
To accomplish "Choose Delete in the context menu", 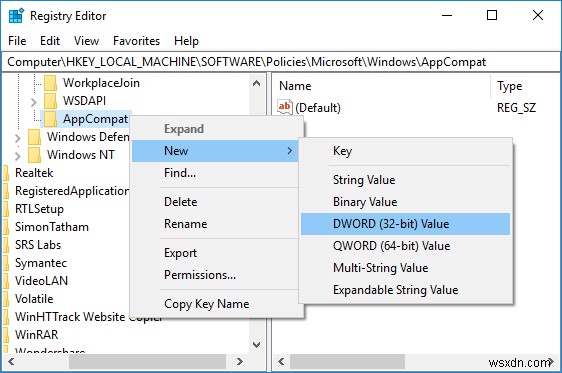I will coord(215,202).
